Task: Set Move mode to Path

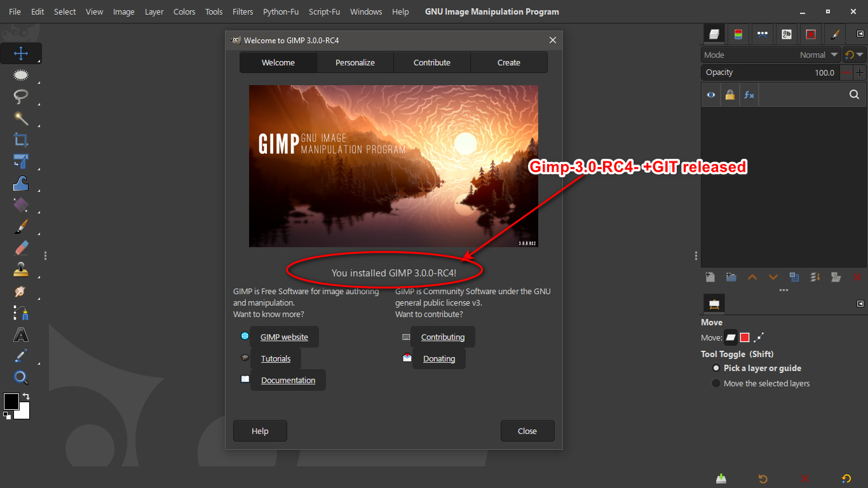Action: click(x=759, y=337)
